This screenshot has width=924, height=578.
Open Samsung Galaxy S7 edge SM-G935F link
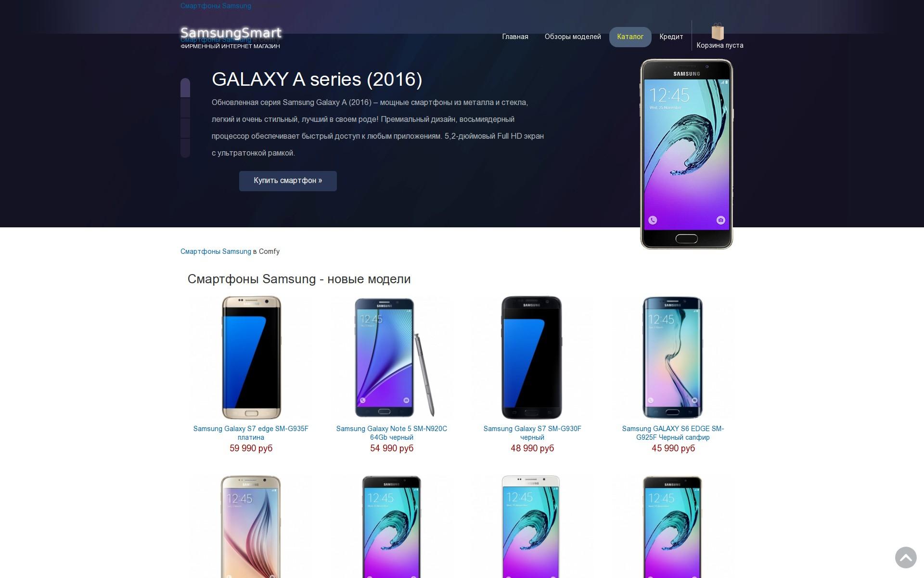point(251,433)
